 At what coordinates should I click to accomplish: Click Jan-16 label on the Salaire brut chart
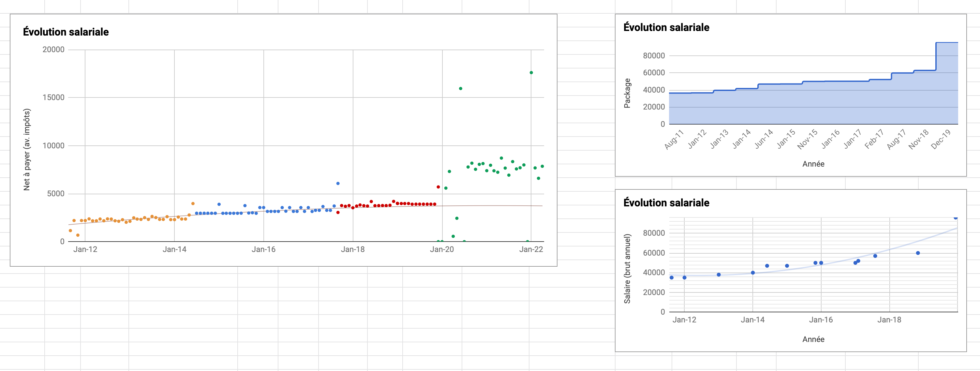click(x=821, y=320)
